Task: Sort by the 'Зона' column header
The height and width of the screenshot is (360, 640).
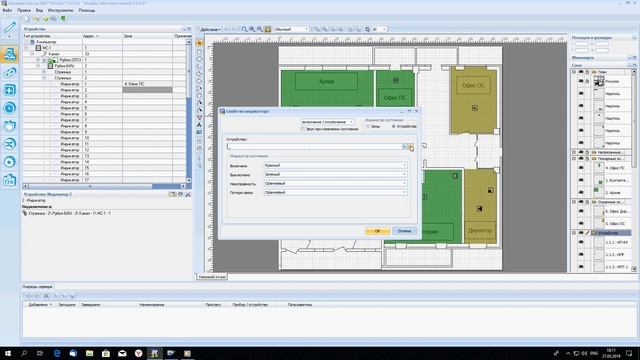Action: point(147,36)
